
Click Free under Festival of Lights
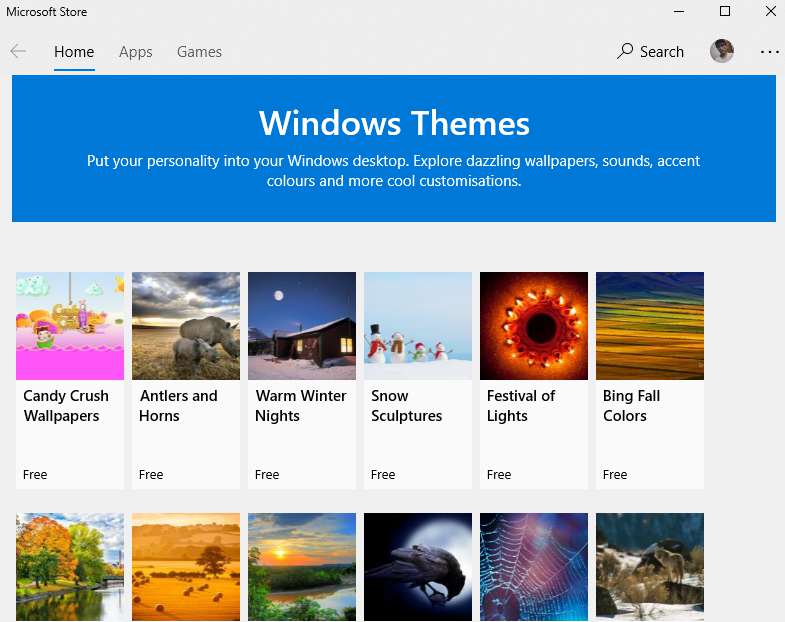tap(499, 474)
